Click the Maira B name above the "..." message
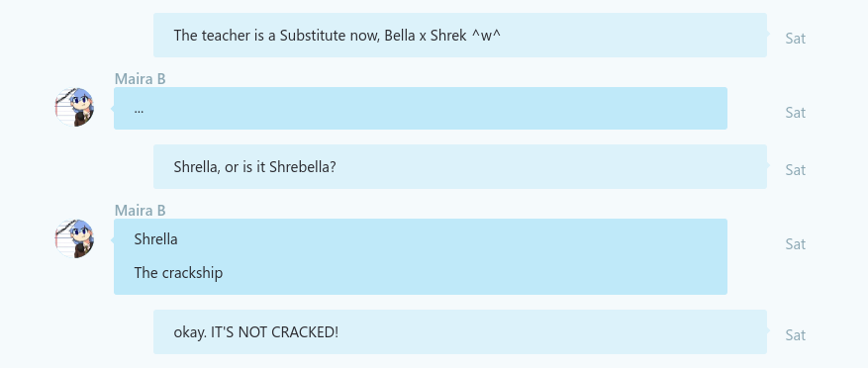The height and width of the screenshot is (368, 868). [x=141, y=79]
